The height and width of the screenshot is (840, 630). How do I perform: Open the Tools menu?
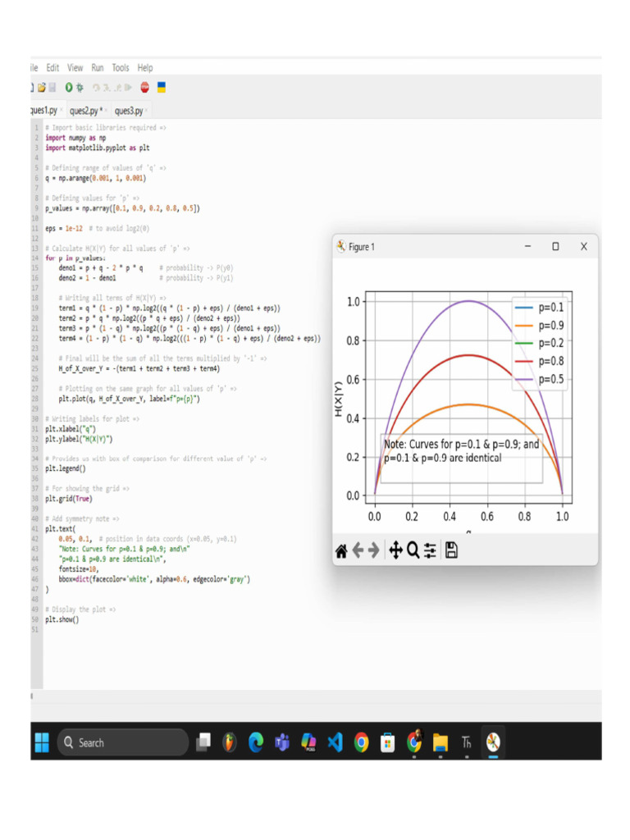pyautogui.click(x=121, y=67)
